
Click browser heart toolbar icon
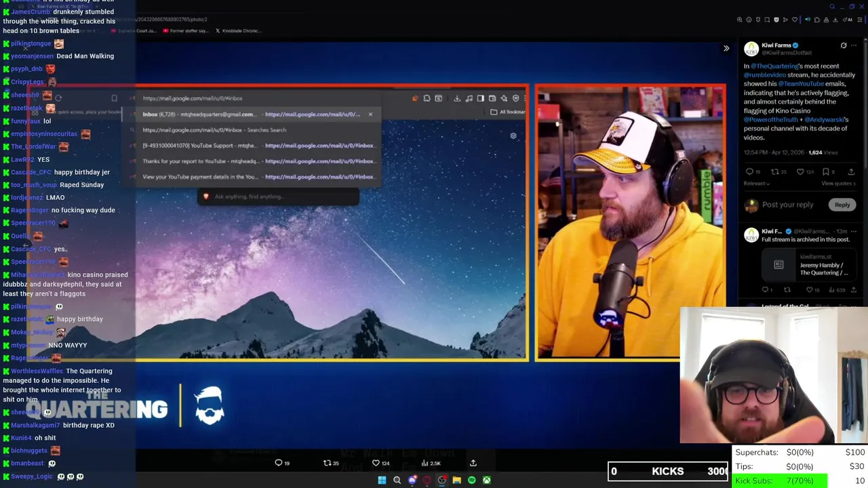[x=795, y=20]
